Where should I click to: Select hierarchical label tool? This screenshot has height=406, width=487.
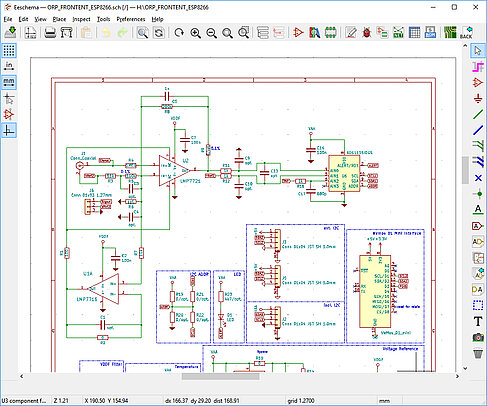pos(478,242)
